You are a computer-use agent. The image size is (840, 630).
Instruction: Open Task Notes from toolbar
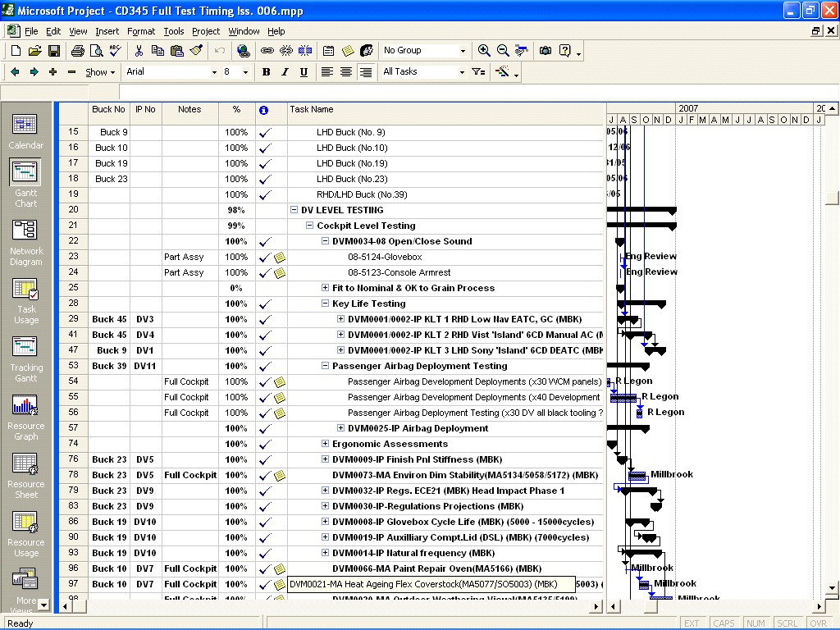348,50
